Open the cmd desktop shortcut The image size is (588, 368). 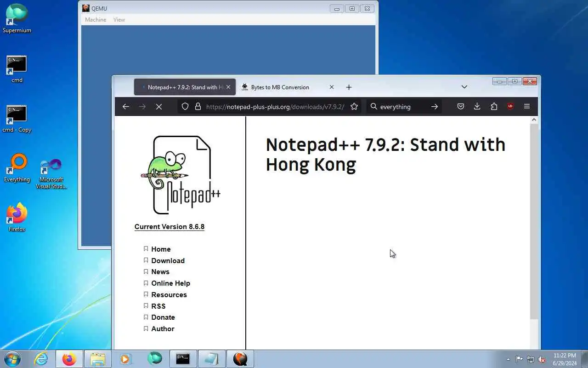pos(17,69)
